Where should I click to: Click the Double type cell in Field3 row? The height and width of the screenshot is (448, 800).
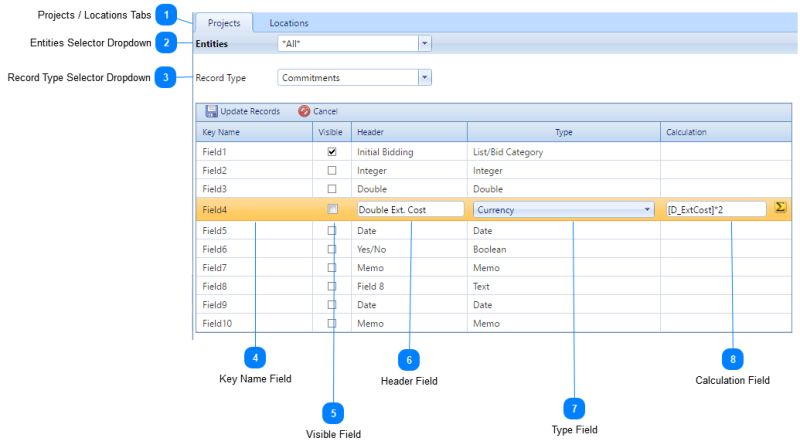564,189
